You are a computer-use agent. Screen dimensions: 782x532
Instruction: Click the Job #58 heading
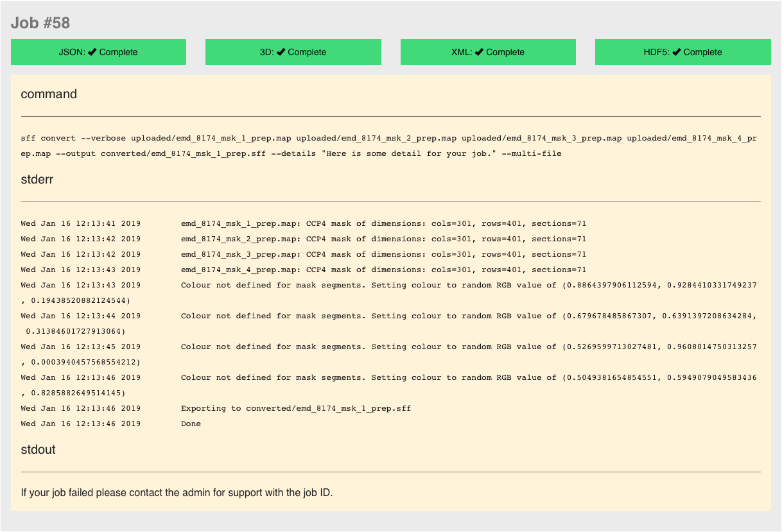(x=40, y=23)
